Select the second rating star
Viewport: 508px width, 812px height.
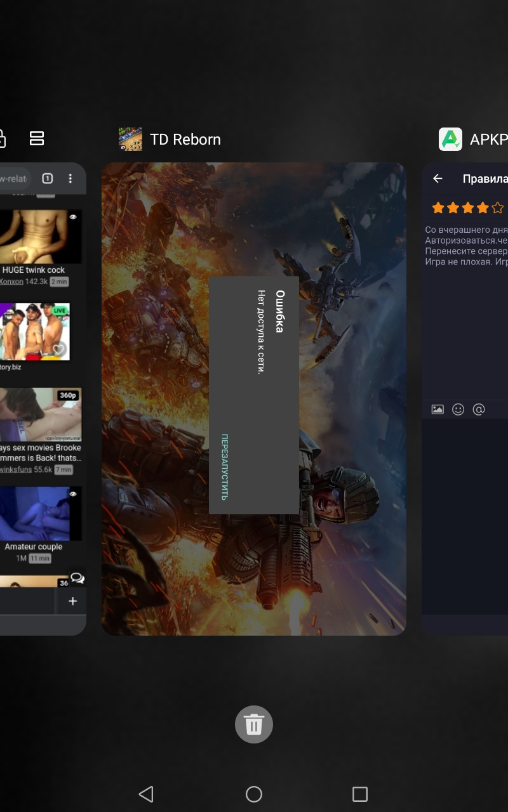coord(453,207)
